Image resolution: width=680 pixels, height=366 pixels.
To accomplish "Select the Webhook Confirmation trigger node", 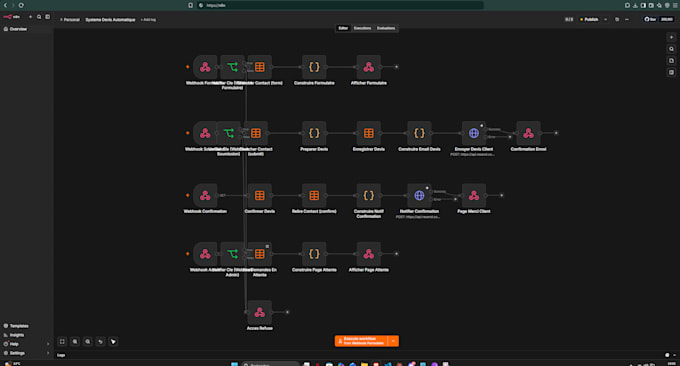I will [205, 196].
